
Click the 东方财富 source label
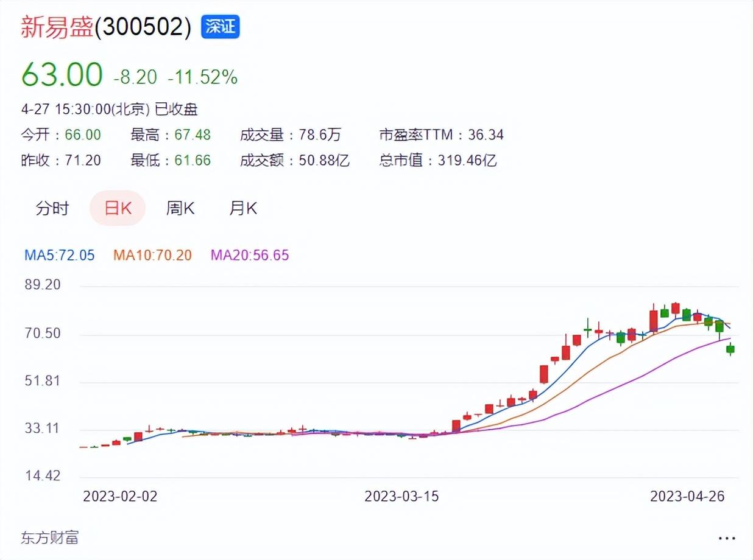pyautogui.click(x=50, y=537)
